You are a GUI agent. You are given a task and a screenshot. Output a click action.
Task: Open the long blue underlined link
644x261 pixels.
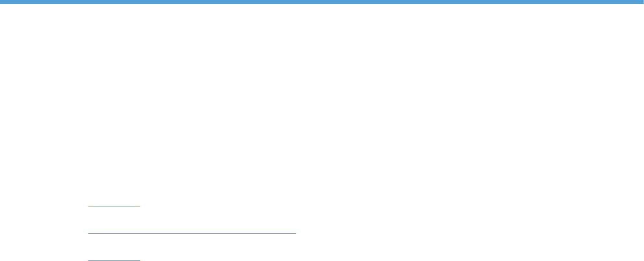coord(192,234)
